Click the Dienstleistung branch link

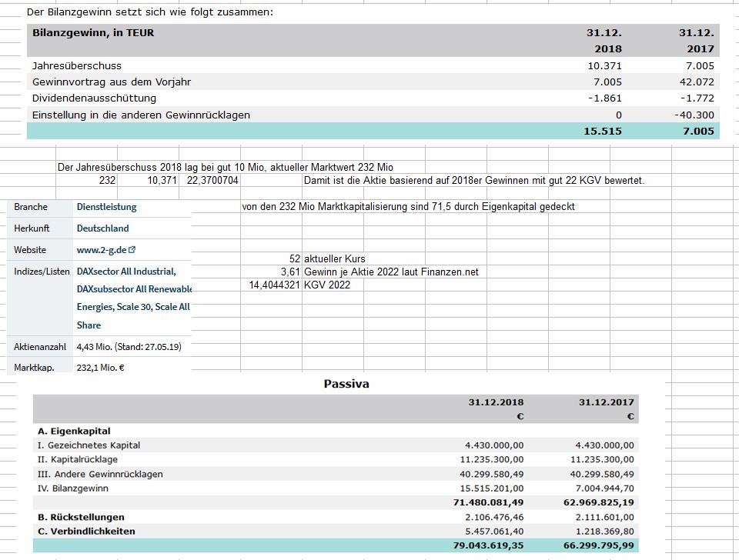click(106, 207)
